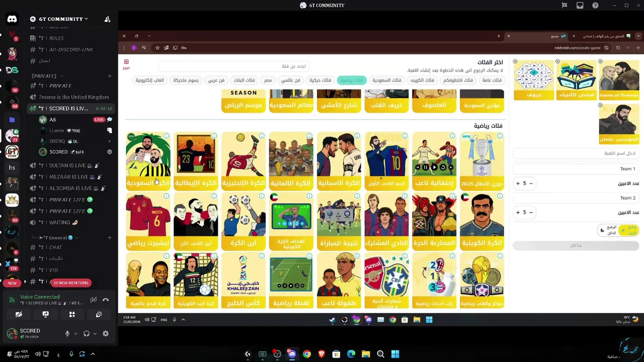Open the All-DISCORD-LINK channel
Viewport: 644px width, 362px height.
(x=71, y=49)
